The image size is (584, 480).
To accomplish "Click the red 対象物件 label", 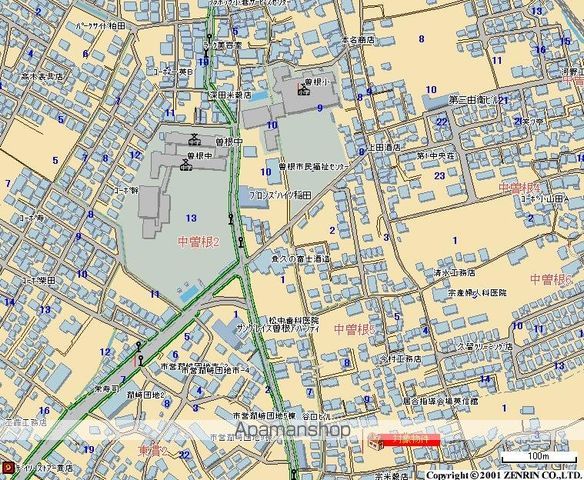I will click(411, 440).
